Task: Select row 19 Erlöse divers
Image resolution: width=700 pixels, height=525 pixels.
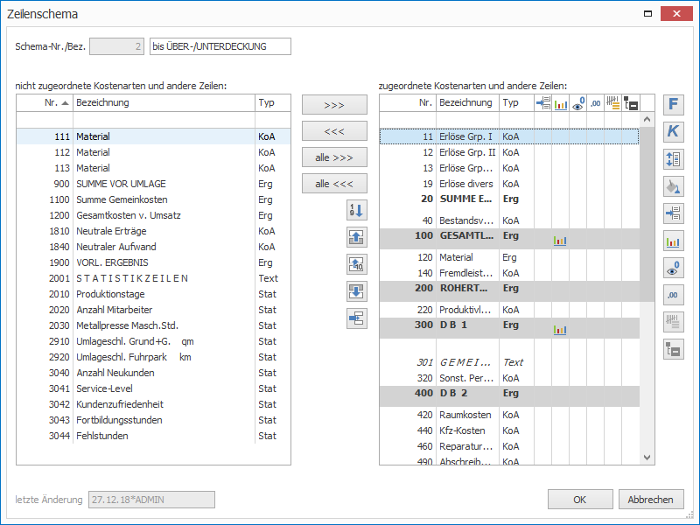Action: [509, 184]
